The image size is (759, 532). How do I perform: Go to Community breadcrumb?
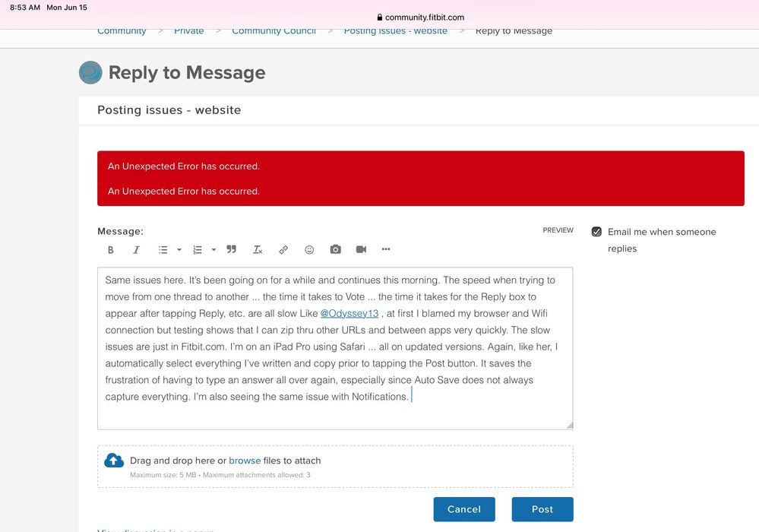point(122,31)
